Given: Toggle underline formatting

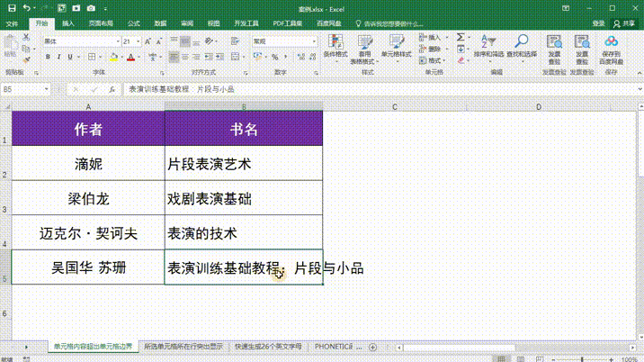Looking at the screenshot, I should click(x=70, y=57).
